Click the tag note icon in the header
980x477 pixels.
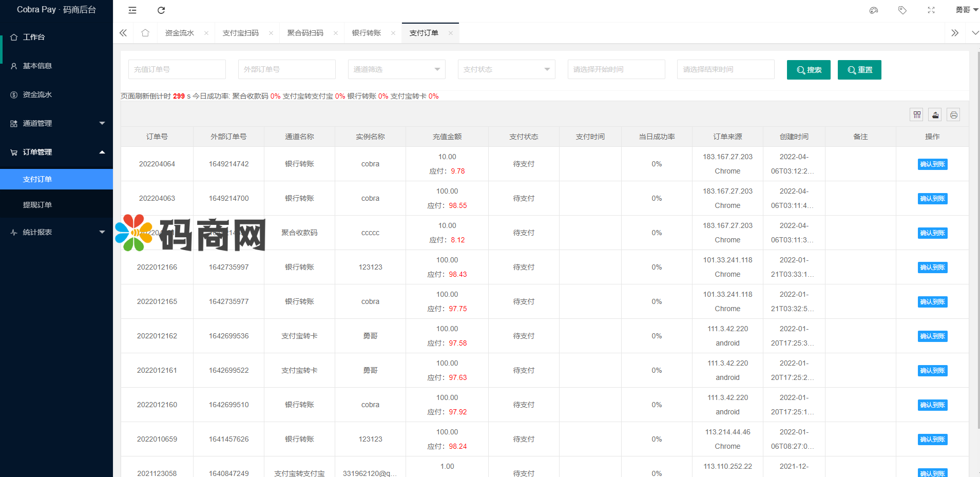point(902,10)
